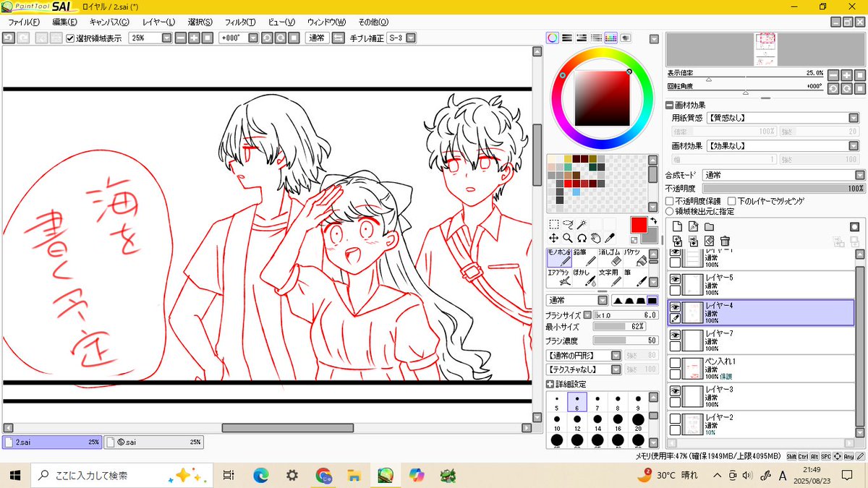The width and height of the screenshot is (868, 488).
Task: Select the エアブラシ airbrush tool
Action: tap(560, 278)
